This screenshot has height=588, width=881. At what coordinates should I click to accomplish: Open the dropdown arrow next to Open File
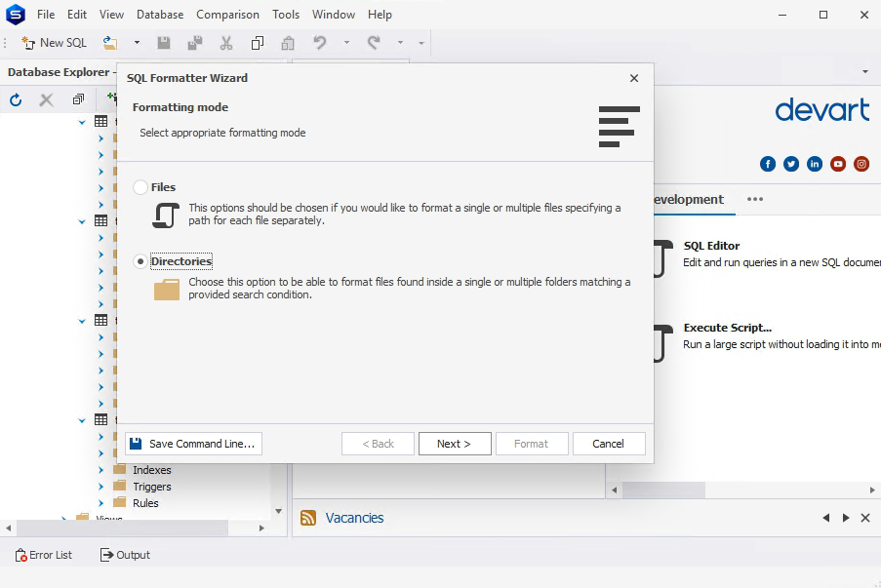[x=137, y=43]
